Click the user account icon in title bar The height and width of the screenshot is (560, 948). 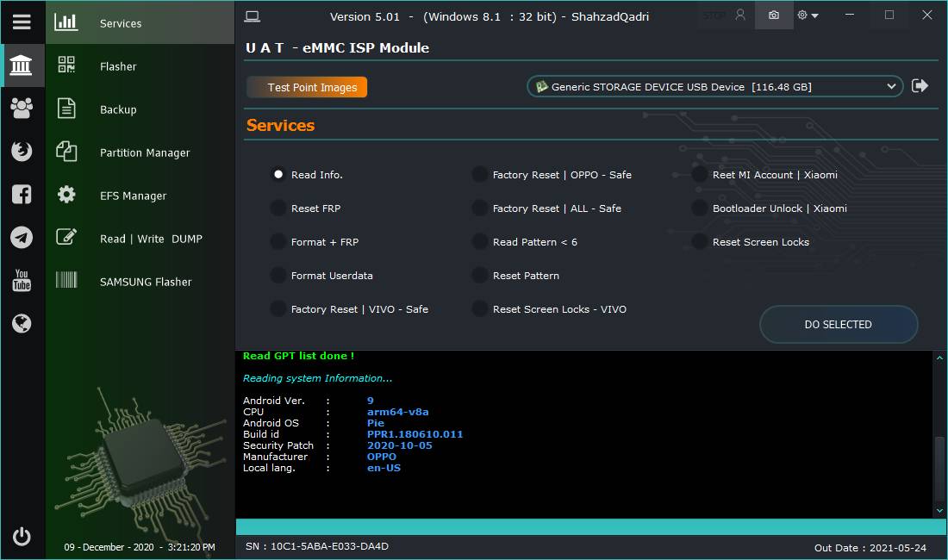pyautogui.click(x=739, y=16)
